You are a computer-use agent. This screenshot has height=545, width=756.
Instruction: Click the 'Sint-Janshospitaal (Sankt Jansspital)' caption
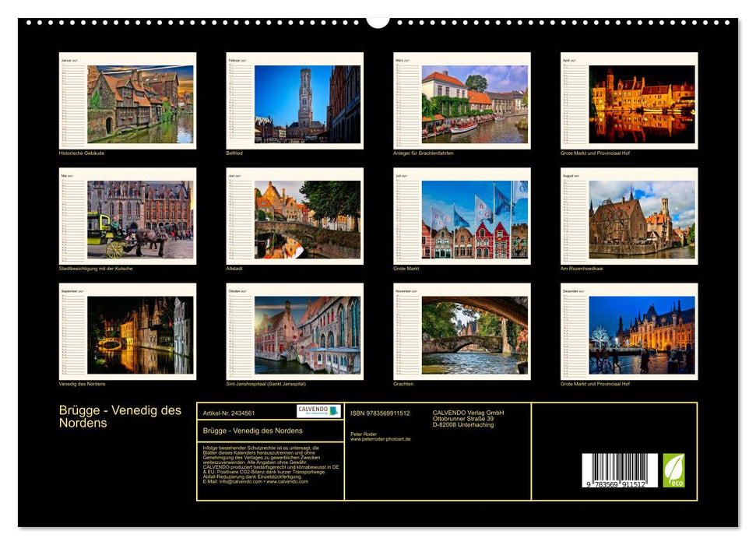coord(266,384)
